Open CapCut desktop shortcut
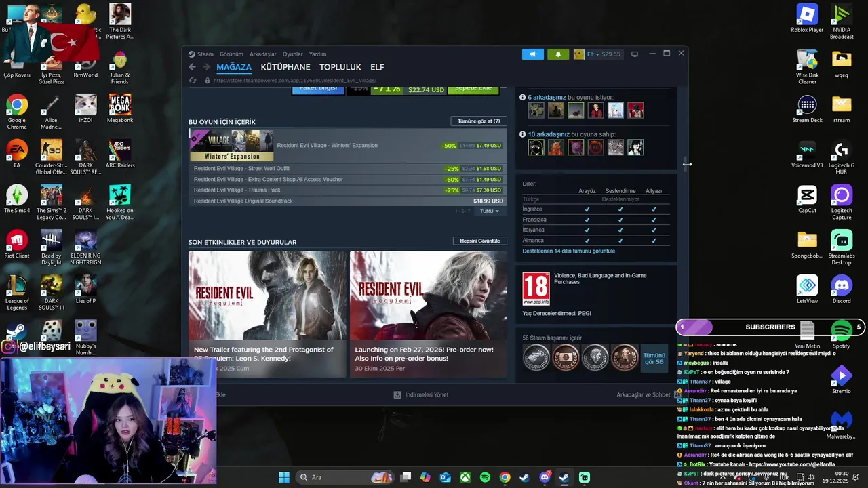Screen dimensions: 868x488 point(807,199)
